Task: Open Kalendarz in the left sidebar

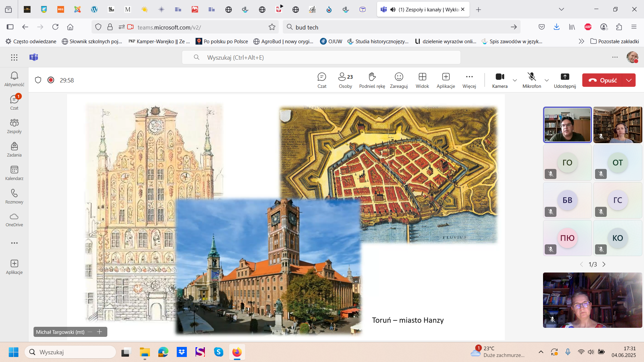Action: 14,173
